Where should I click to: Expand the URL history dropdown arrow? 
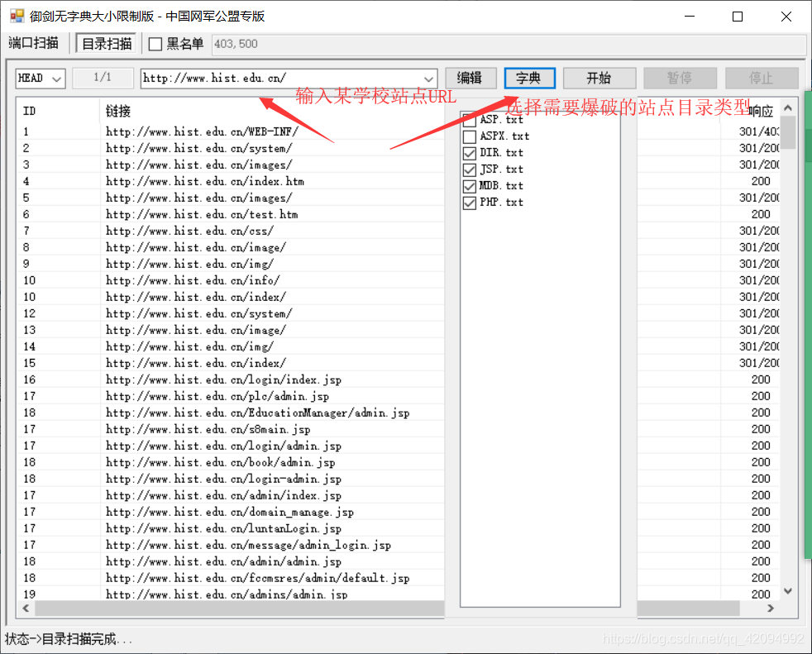point(429,79)
